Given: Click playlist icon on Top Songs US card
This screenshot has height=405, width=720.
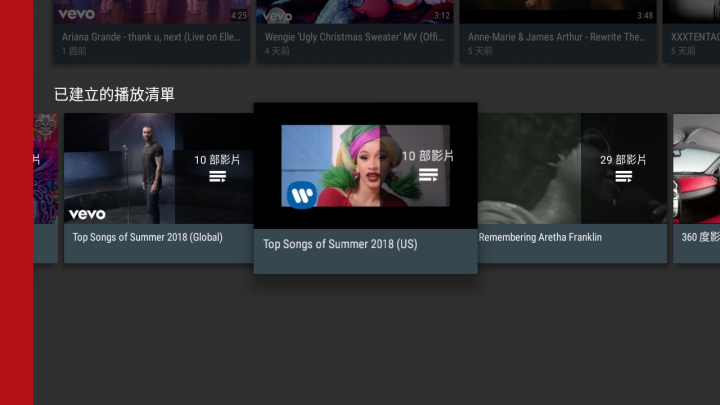Looking at the screenshot, I should coord(428,175).
